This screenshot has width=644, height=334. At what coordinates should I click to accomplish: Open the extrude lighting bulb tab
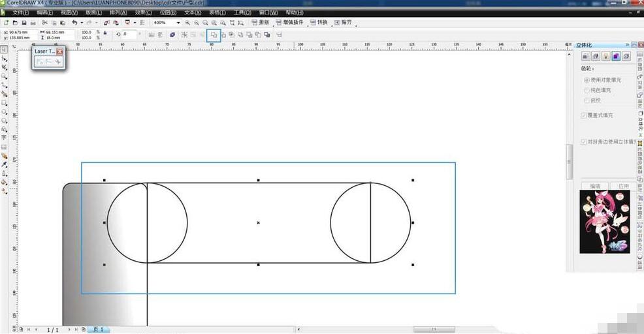tap(606, 56)
